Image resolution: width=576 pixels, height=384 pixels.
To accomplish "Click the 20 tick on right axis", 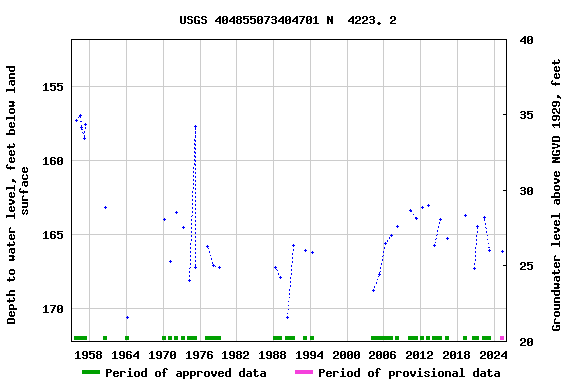I will tap(526, 342).
